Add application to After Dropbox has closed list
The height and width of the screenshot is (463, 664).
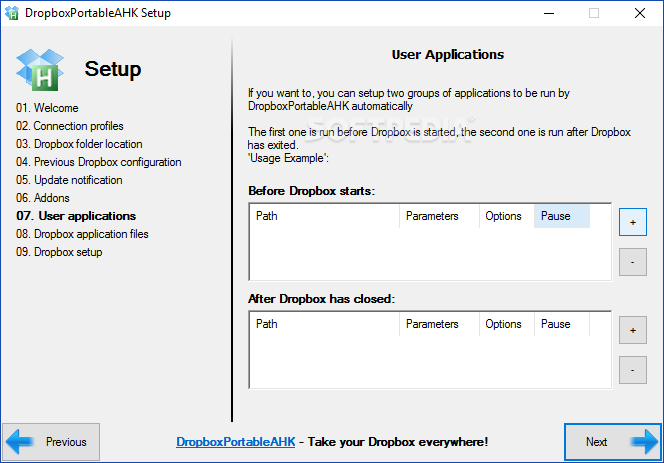click(x=633, y=330)
